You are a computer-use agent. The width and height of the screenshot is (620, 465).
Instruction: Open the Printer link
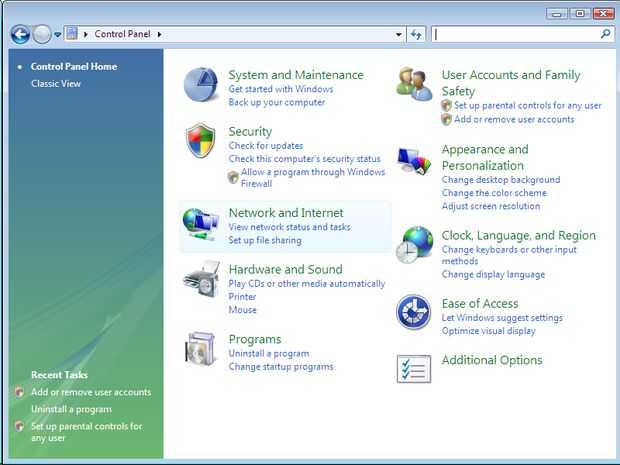(x=242, y=297)
